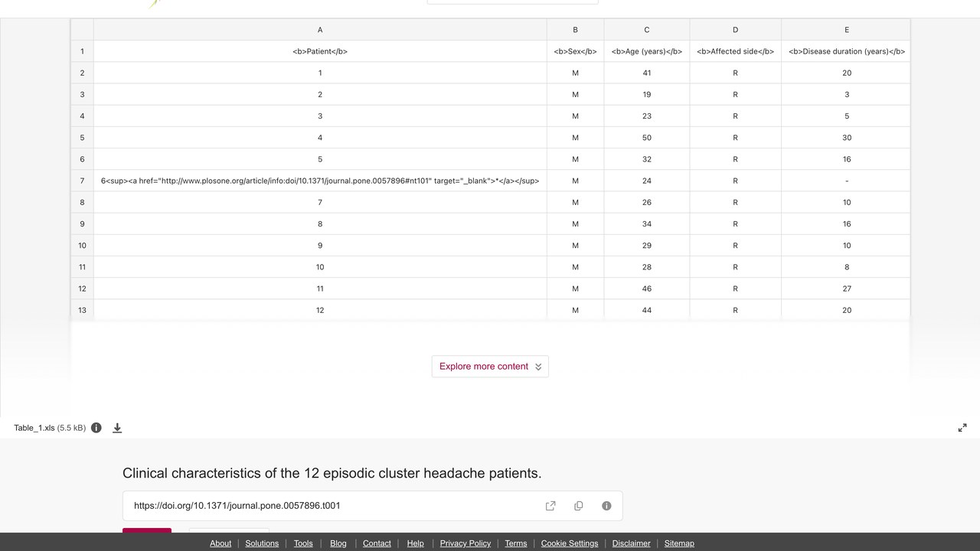Viewport: 980px width, 551px height.
Task: Open the Contact footer link
Action: click(377, 543)
